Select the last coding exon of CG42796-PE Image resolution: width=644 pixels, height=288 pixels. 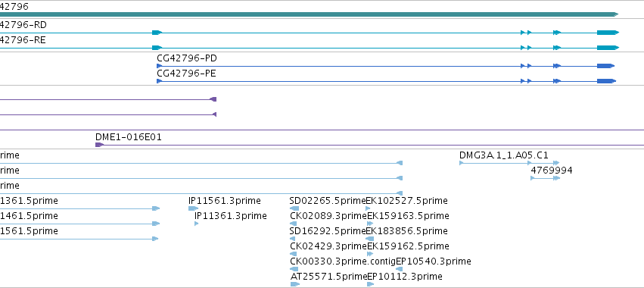click(x=607, y=81)
